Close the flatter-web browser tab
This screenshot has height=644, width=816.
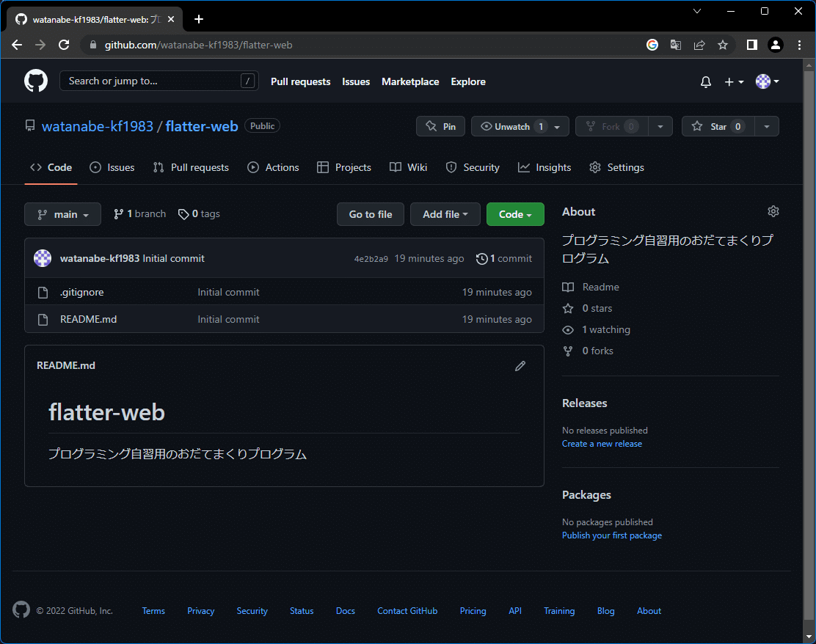point(171,19)
